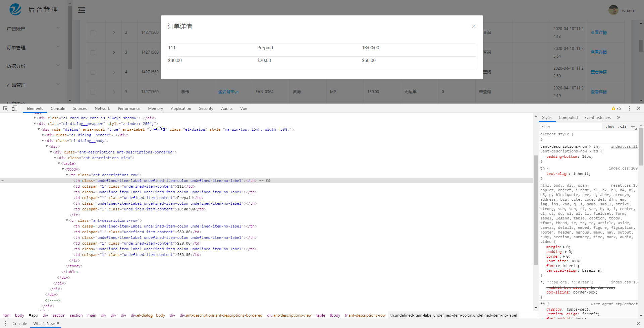
Task: Expand detail arrow for order row 5
Action: pos(113,92)
